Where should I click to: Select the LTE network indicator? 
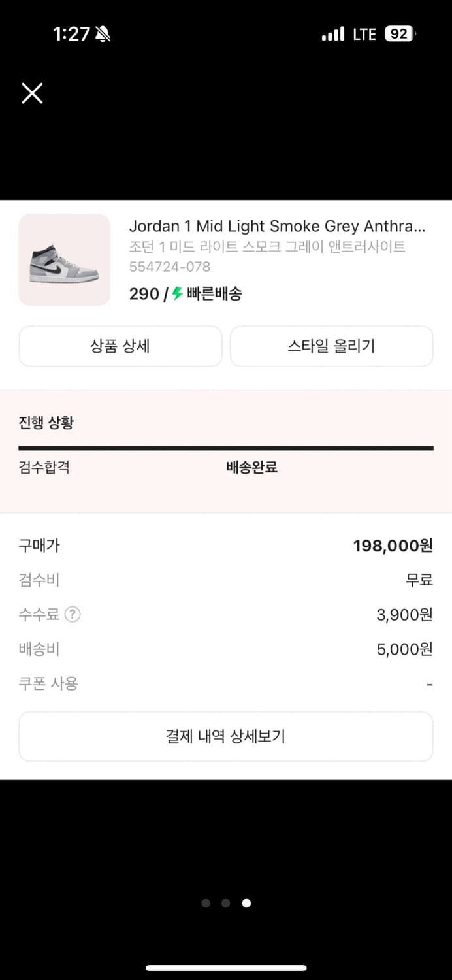(364, 33)
